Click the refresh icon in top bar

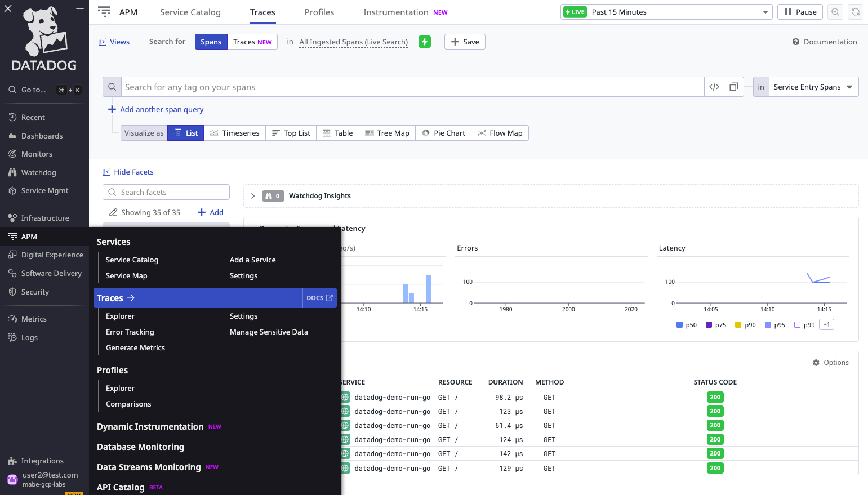tap(856, 12)
